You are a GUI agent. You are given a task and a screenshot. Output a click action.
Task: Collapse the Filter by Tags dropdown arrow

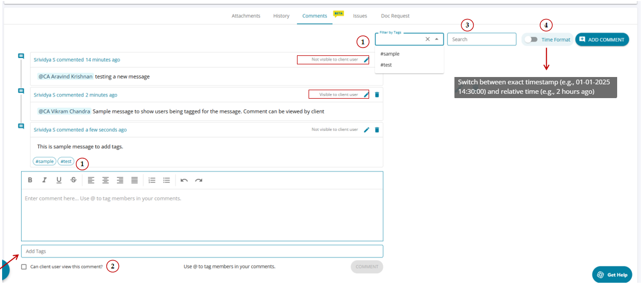point(437,39)
